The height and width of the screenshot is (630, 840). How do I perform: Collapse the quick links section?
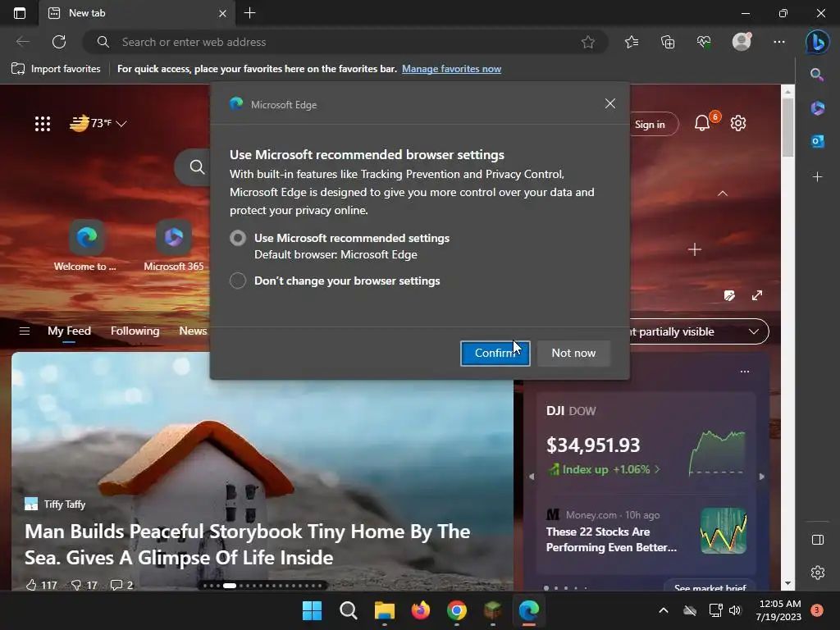[x=723, y=194]
